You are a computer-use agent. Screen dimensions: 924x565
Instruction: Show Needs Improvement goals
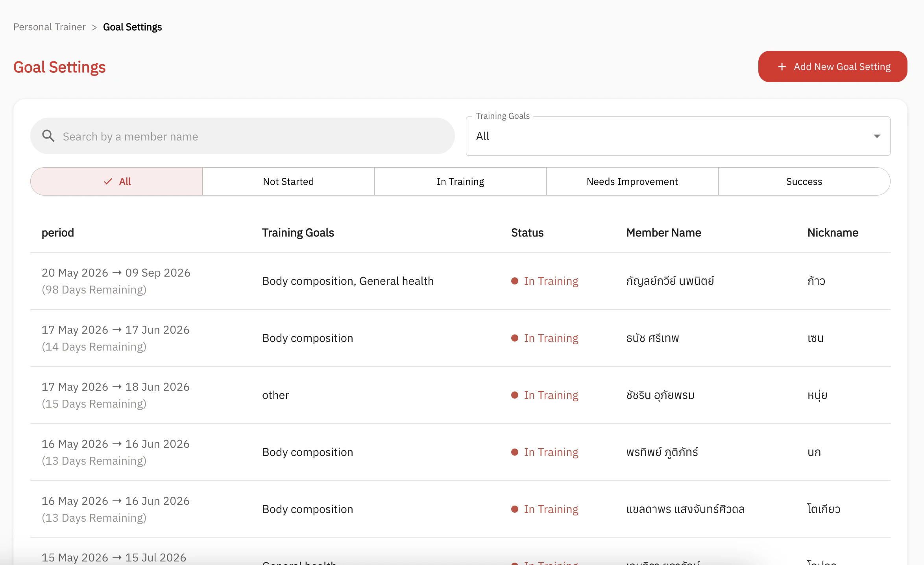(632, 181)
